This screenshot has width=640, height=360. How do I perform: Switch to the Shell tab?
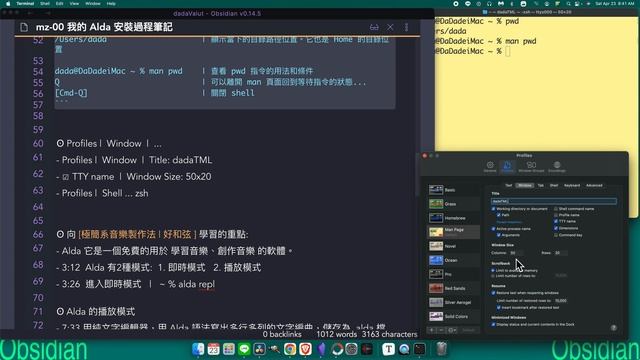tap(554, 185)
